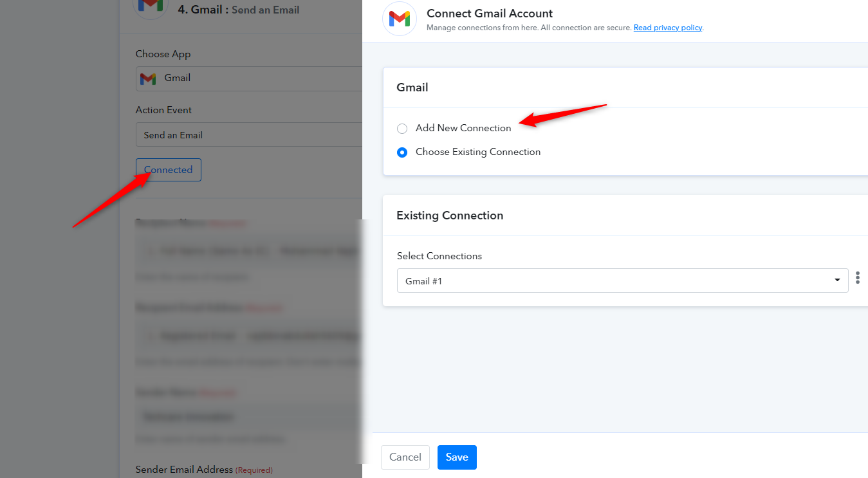The width and height of the screenshot is (868, 478).
Task: Click the Connected button under Action Event
Action: pyautogui.click(x=169, y=170)
